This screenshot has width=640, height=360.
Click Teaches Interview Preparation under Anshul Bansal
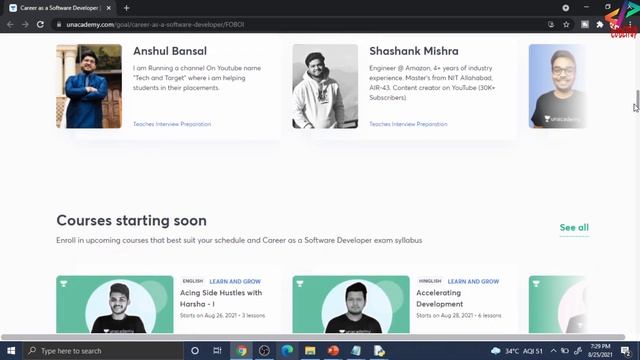click(172, 124)
